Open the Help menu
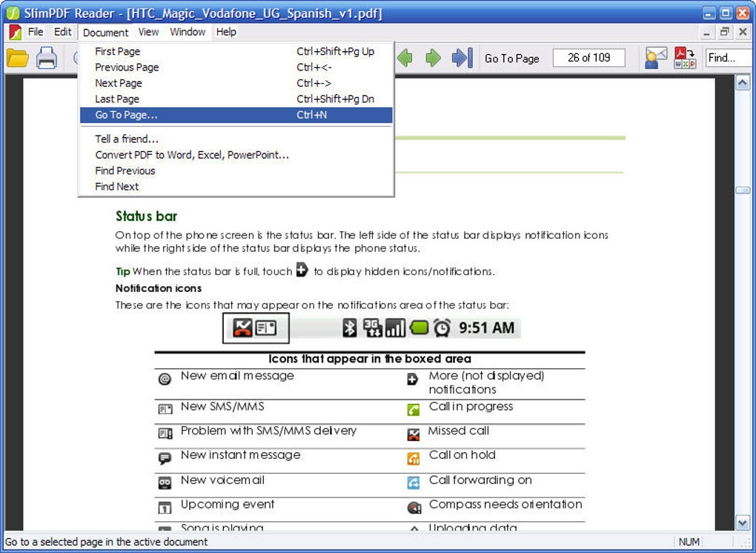 [x=226, y=32]
